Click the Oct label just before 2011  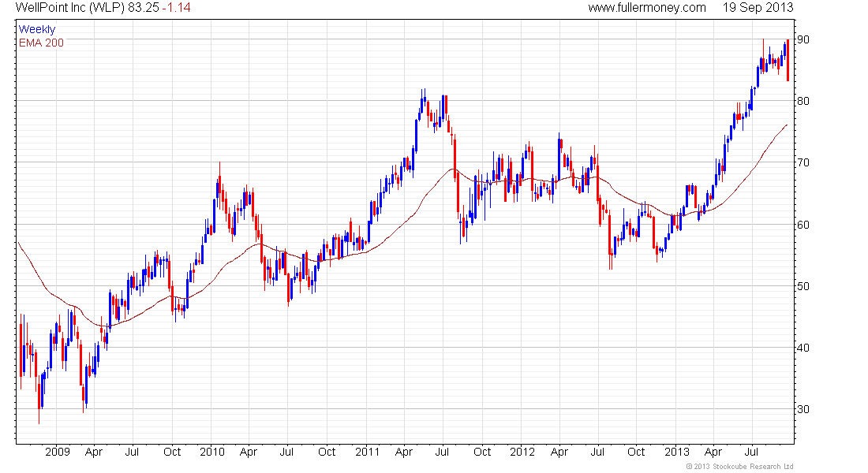(327, 452)
